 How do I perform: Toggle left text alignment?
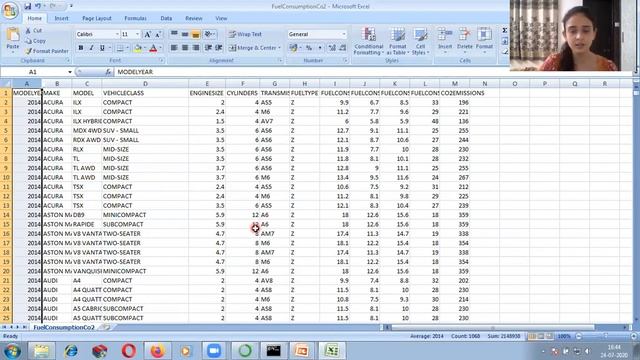(x=174, y=48)
